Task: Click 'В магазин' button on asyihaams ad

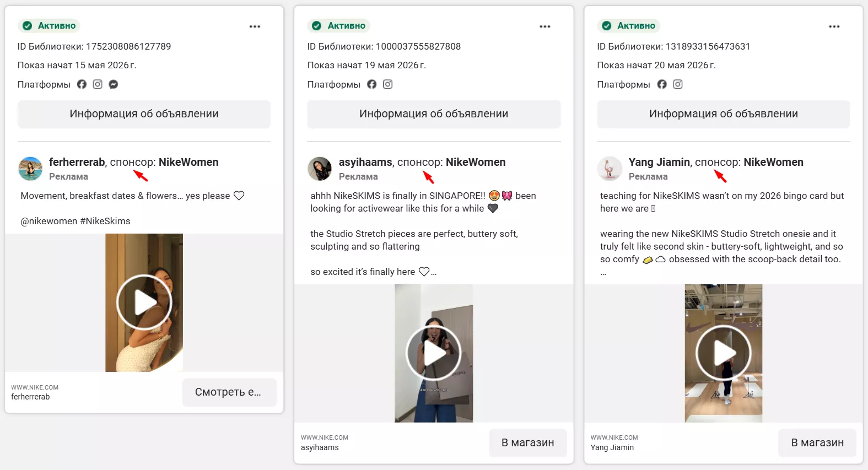Action: tap(528, 443)
